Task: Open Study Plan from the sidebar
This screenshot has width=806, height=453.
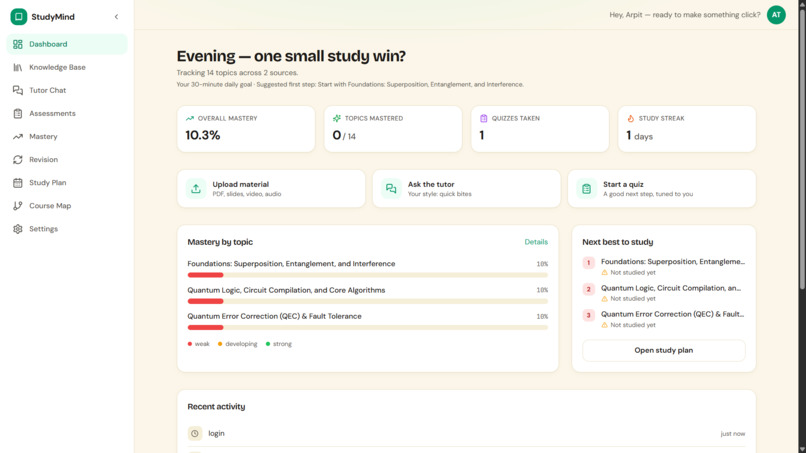Action: (x=67, y=183)
